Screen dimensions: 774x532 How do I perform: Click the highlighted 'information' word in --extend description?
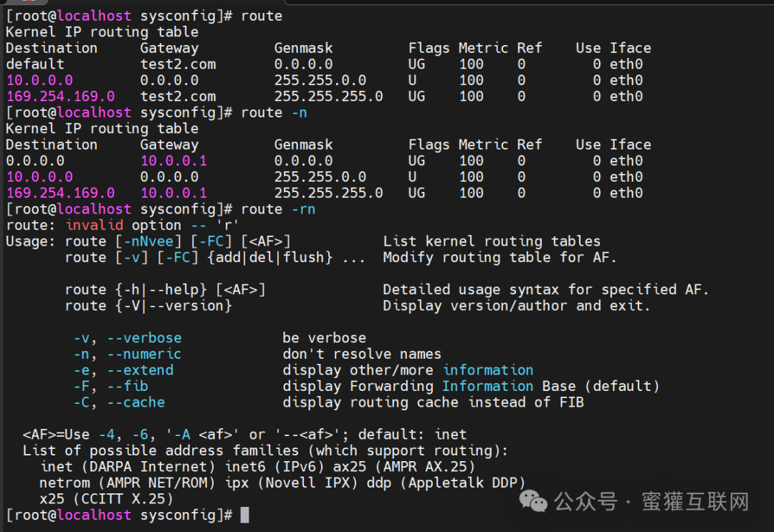[x=488, y=369]
